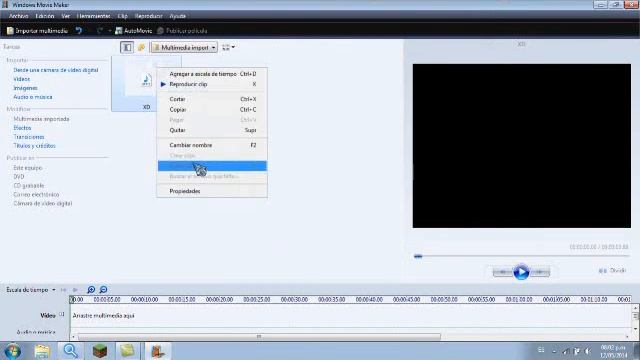Click the 00:01:00.00 timeline marker
This screenshot has height=360, width=640.
coord(519,300)
